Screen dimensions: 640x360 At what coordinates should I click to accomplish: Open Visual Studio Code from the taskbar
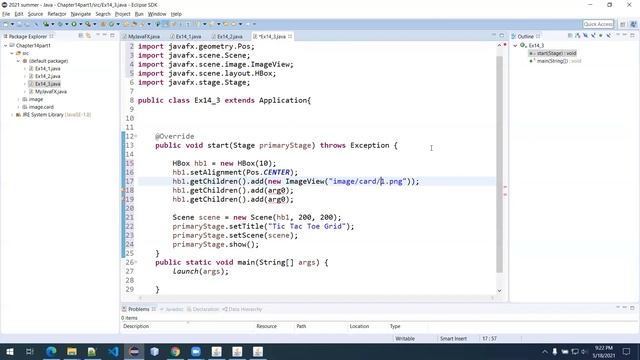pos(113,351)
